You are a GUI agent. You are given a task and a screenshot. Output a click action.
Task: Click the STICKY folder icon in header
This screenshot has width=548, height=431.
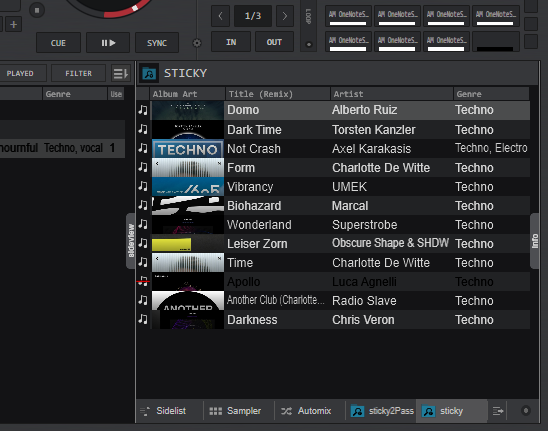149,73
